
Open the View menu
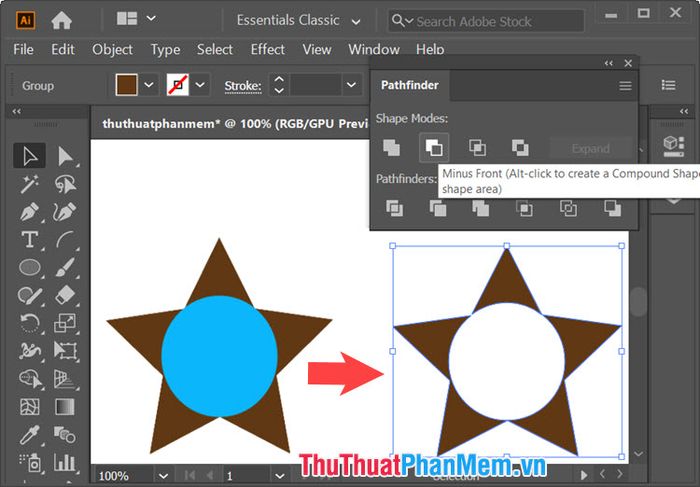317,49
